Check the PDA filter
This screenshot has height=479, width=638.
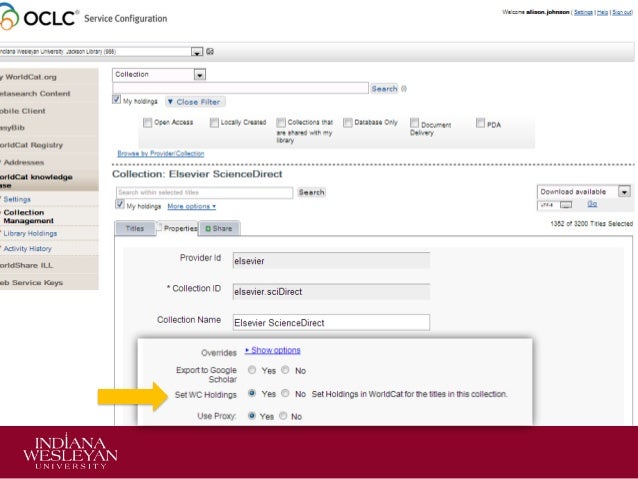pos(481,122)
